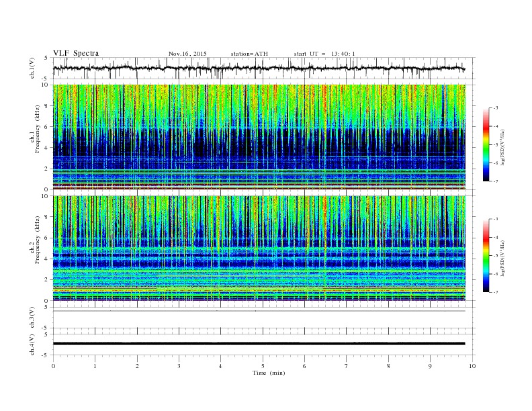Click the "-7" label on ch.2 color bar
The height and width of the screenshot is (411, 532).
[x=496, y=292]
